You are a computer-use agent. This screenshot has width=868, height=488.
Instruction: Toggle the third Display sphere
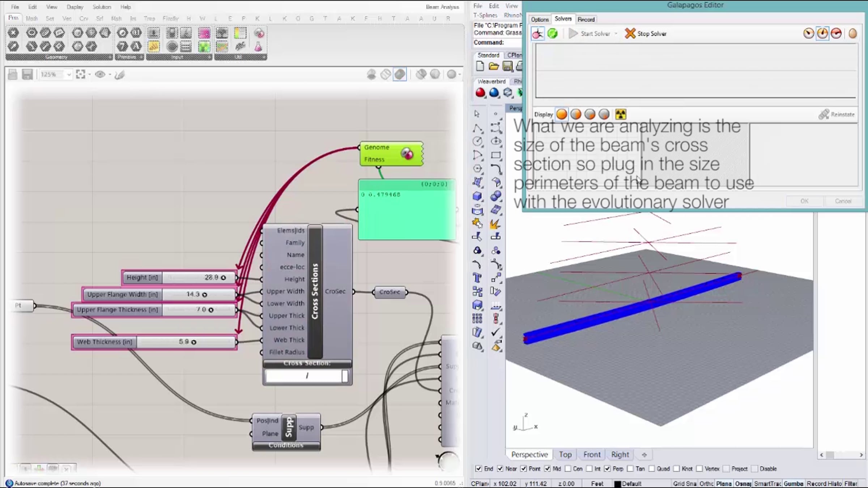pyautogui.click(x=590, y=114)
